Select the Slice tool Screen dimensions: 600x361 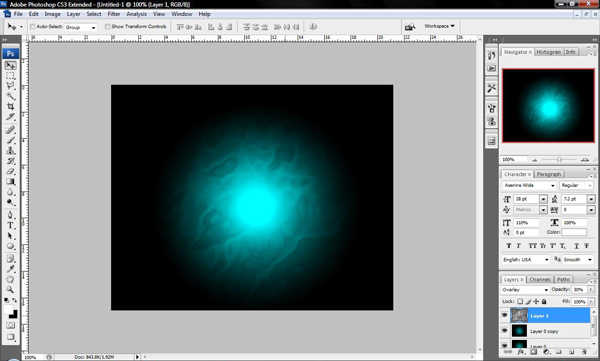tap(10, 116)
